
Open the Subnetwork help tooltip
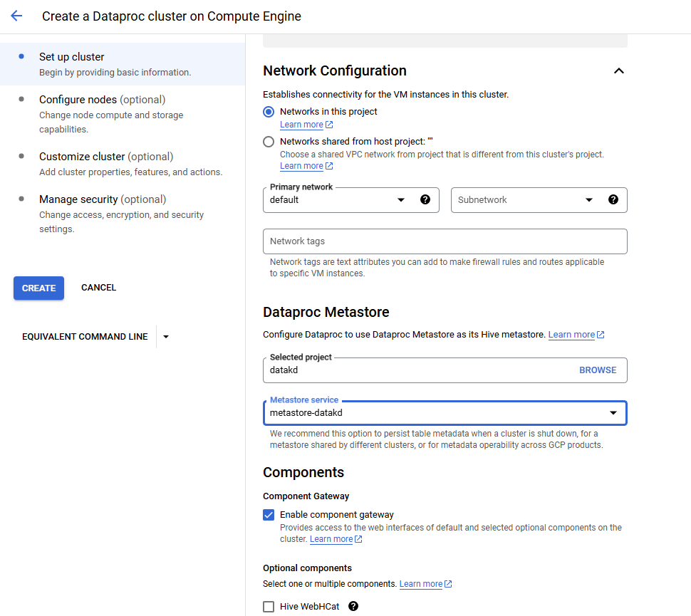tap(613, 200)
